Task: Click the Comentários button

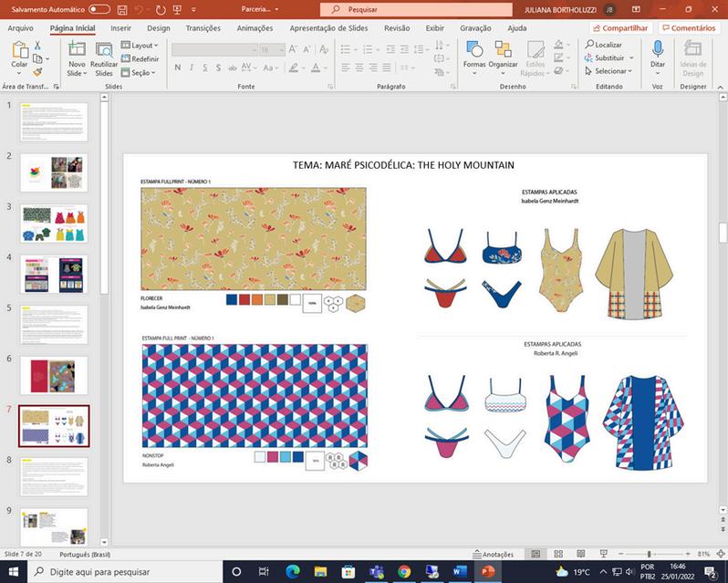Action: tap(688, 28)
